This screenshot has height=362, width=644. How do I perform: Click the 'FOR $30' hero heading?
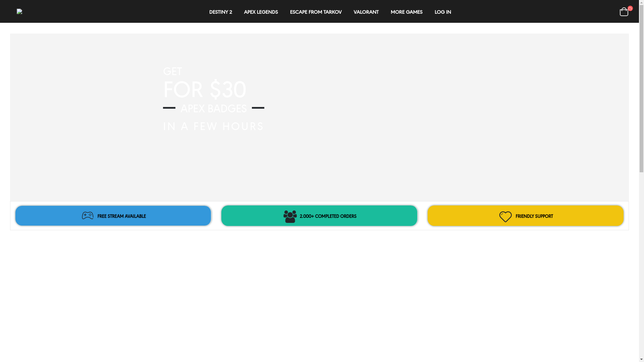click(205, 89)
